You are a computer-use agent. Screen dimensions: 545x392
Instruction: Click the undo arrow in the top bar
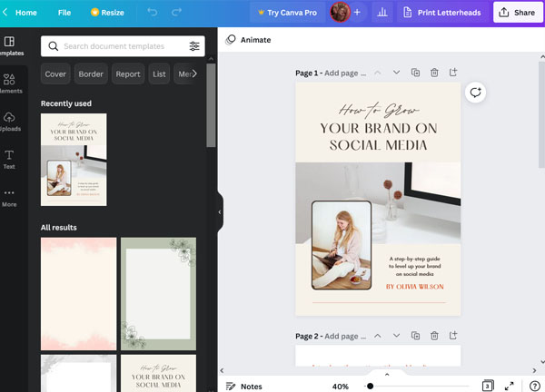click(152, 13)
